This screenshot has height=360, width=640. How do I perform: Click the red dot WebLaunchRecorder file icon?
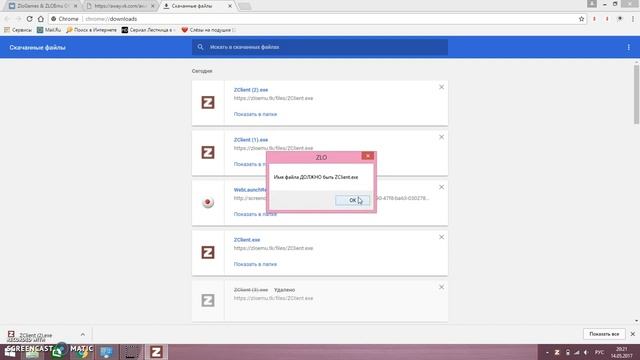point(208,202)
